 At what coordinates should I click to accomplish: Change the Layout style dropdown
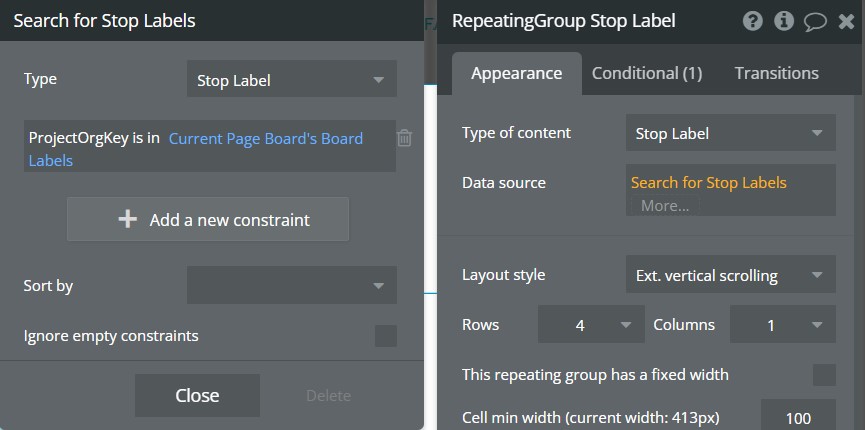click(x=730, y=275)
